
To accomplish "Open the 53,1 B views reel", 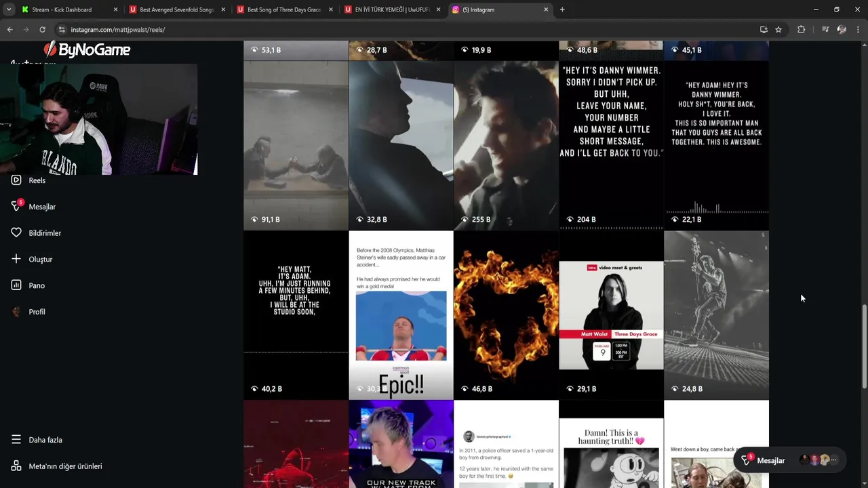I will pos(296,50).
